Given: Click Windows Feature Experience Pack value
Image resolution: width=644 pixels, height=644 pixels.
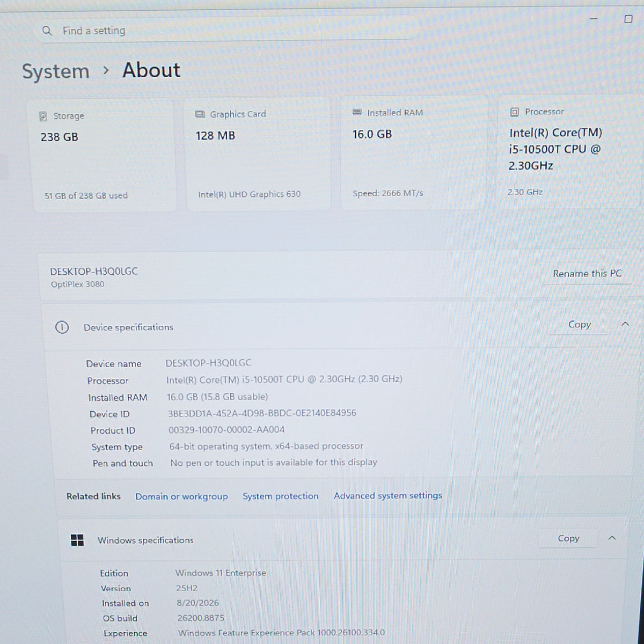Looking at the screenshot, I should tap(281, 633).
